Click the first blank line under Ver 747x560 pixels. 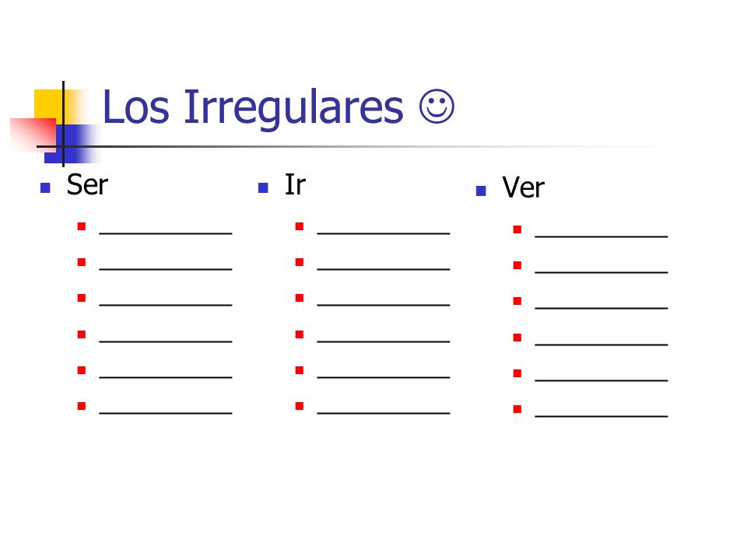coord(601,236)
